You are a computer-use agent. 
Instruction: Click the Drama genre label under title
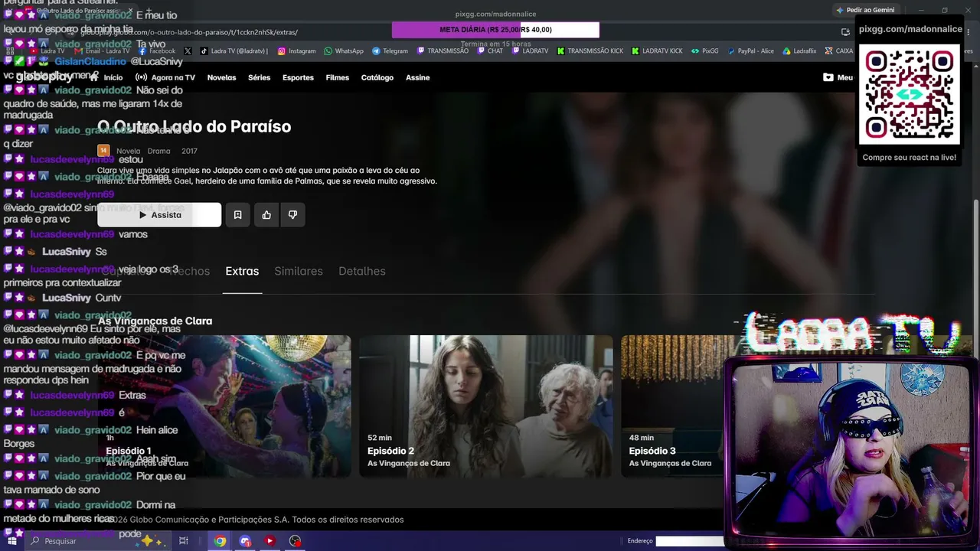coord(159,151)
